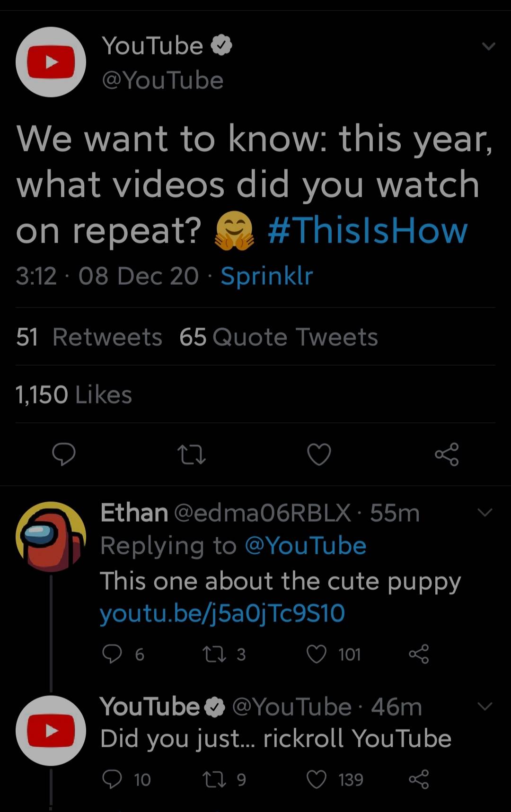Click the Sprinklr source link
The height and width of the screenshot is (812, 511).
pyautogui.click(x=267, y=276)
